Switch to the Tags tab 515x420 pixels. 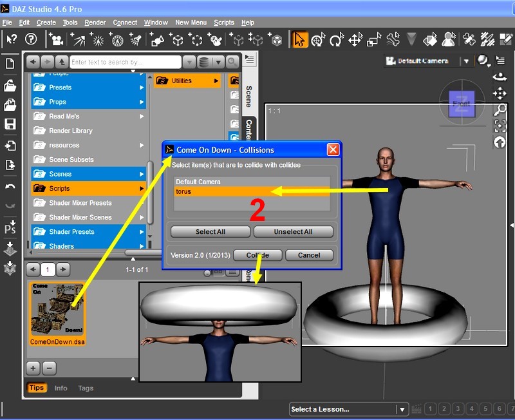(86, 388)
